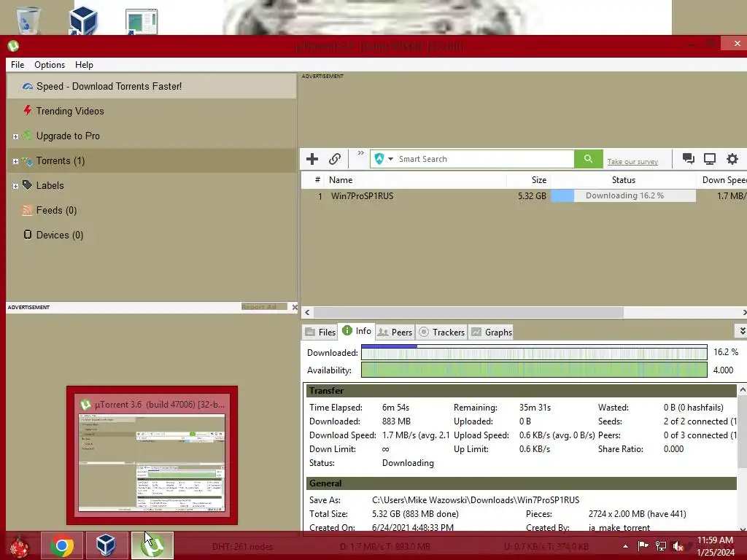The image size is (747, 560).
Task: Click the Action Center flag icon
Action: click(x=643, y=545)
